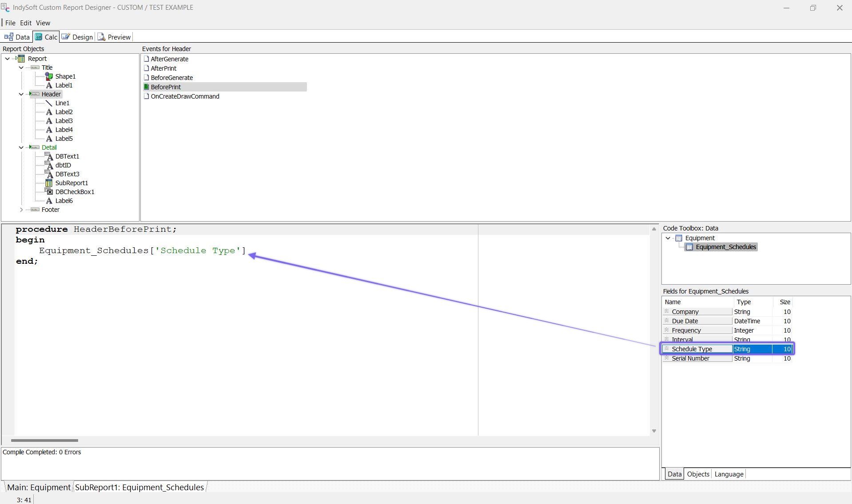This screenshot has height=504, width=852.
Task: Click the Shape1 object icon
Action: pyautogui.click(x=49, y=76)
